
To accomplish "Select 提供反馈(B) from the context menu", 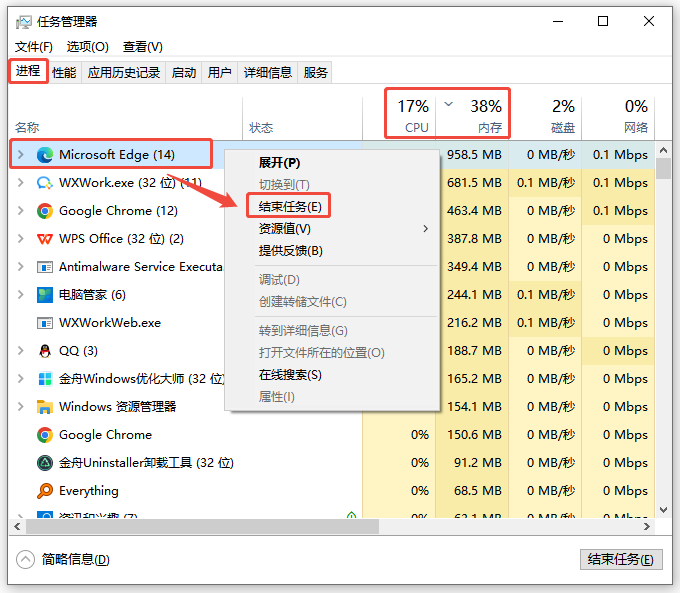I will 332,251.
